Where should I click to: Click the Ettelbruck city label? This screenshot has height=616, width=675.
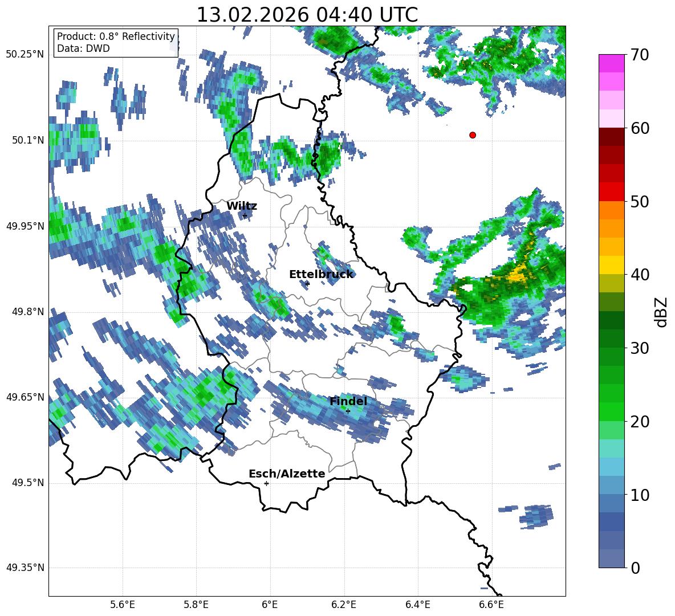(x=321, y=274)
